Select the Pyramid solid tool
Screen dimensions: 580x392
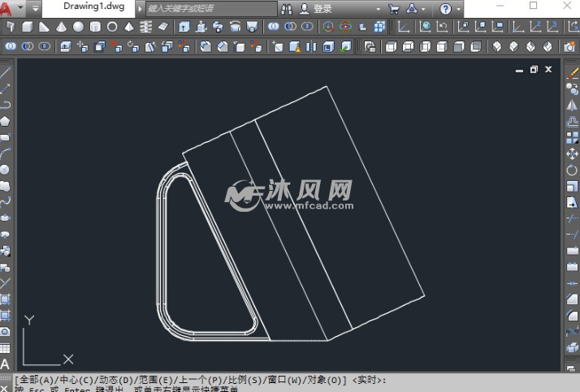pyautogui.click(x=129, y=27)
